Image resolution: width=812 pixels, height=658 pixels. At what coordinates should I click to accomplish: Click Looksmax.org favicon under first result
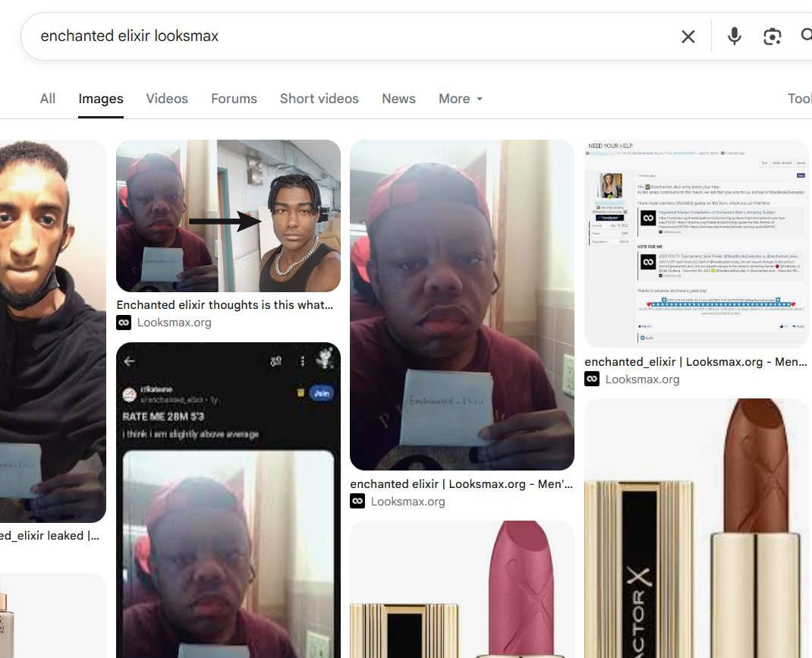(x=124, y=323)
